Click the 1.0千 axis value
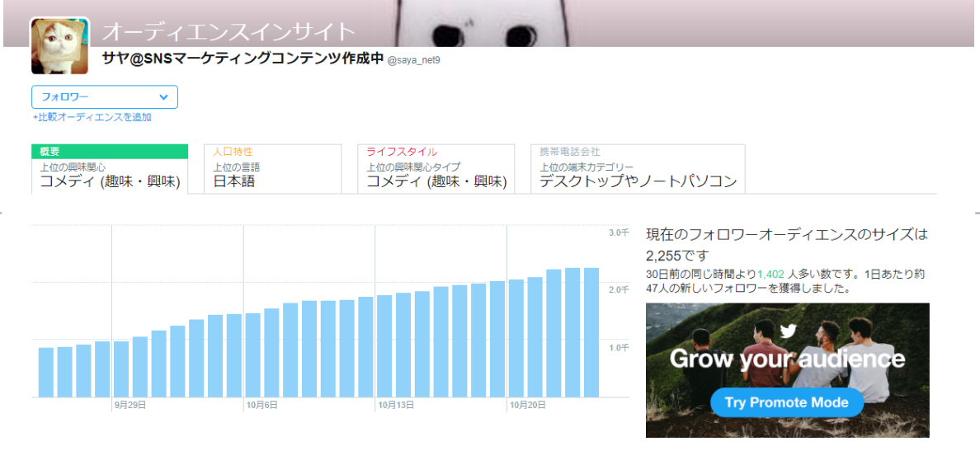Screen dimensions: 980x465 coord(619,347)
